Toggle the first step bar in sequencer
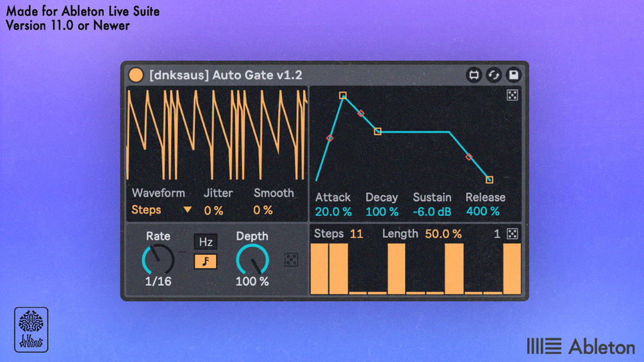Viewport: 644px width, 362px height. click(x=319, y=269)
